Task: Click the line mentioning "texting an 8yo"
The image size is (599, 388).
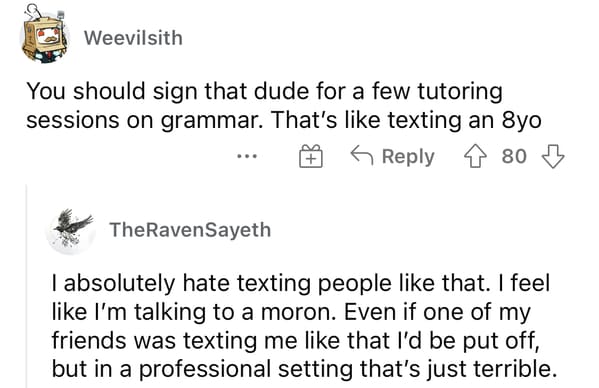Action: point(284,120)
